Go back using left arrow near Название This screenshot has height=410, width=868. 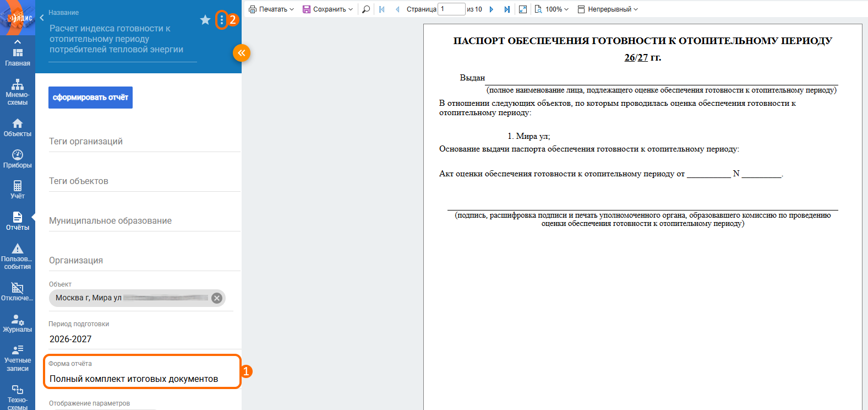pyautogui.click(x=42, y=18)
